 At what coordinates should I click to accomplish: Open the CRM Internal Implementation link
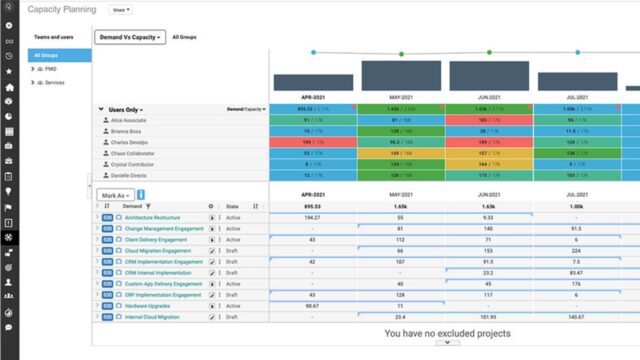click(x=158, y=273)
